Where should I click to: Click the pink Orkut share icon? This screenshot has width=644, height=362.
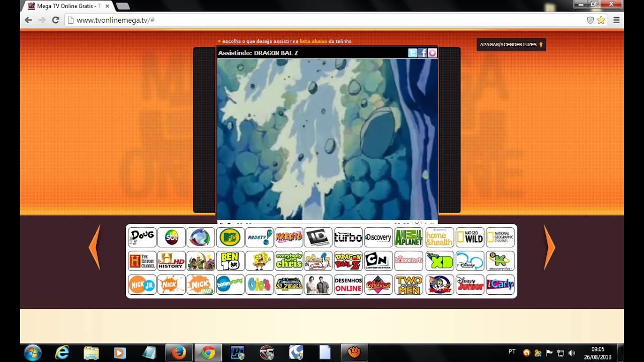pos(432,53)
